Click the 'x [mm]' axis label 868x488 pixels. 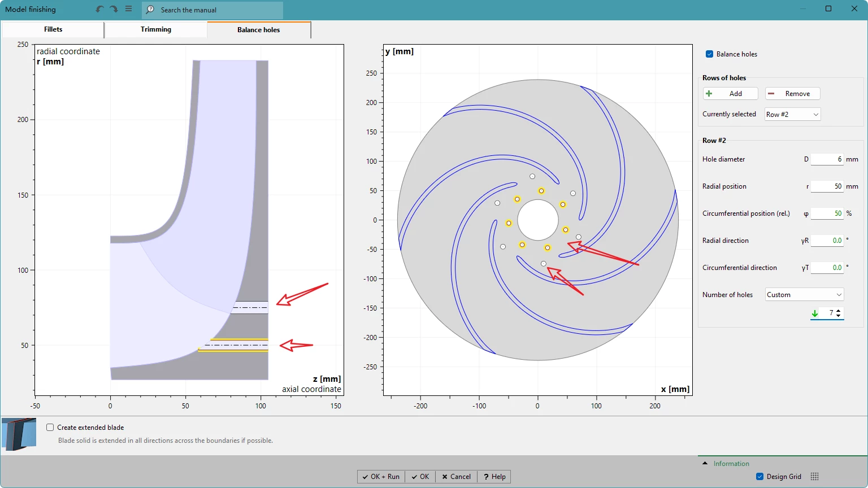(x=675, y=389)
